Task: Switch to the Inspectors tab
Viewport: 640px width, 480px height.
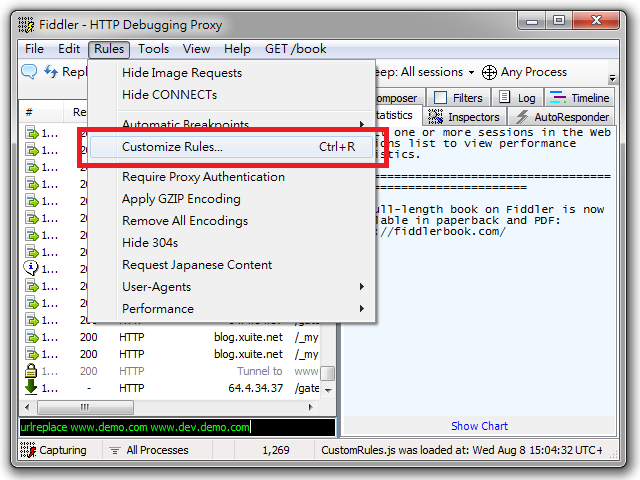Action: (x=464, y=117)
